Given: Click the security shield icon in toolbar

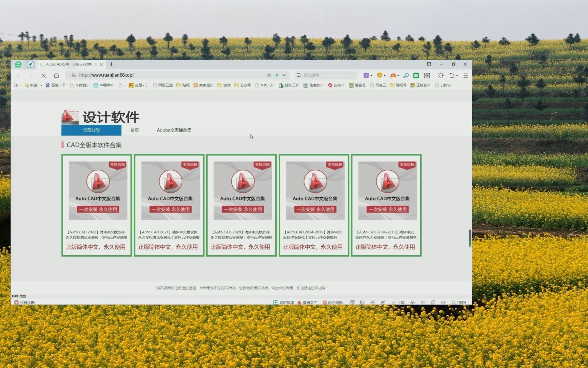Looking at the screenshot, I should click(x=380, y=75).
